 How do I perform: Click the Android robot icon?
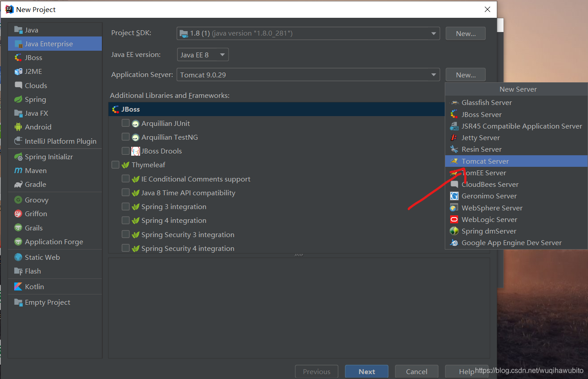coord(18,127)
